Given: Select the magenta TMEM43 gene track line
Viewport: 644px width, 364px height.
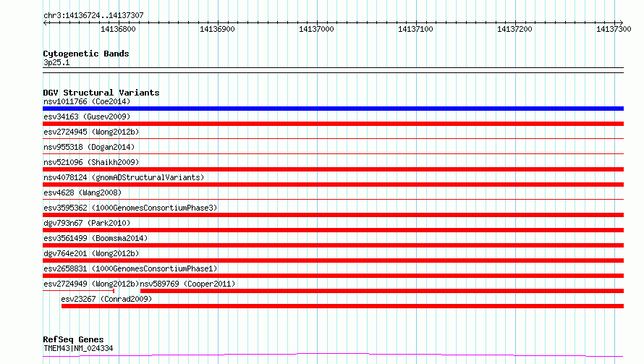Looking at the screenshot, I should click(333, 355).
